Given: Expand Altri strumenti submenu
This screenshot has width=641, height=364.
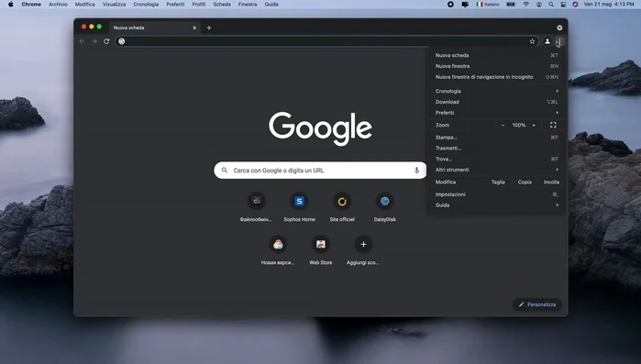Looking at the screenshot, I should (496, 170).
